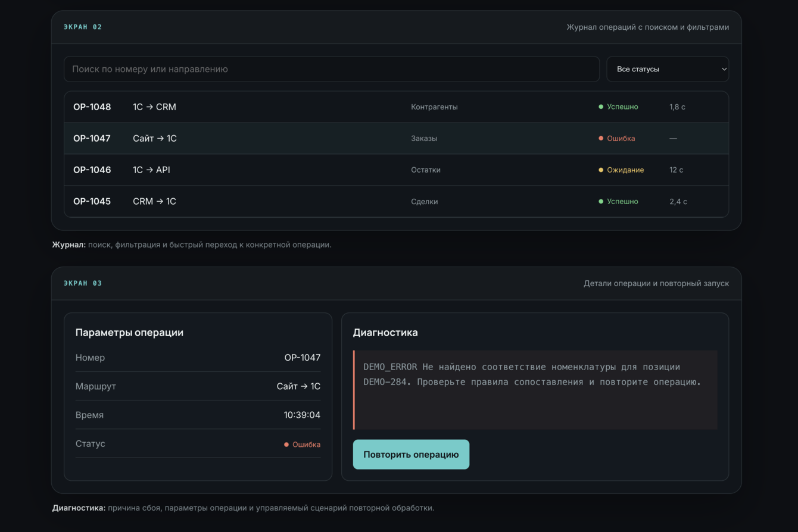The width and height of the screenshot is (798, 532).
Task: Click the "Сайт → 1С" value in operation parameters
Action: pyautogui.click(x=298, y=386)
